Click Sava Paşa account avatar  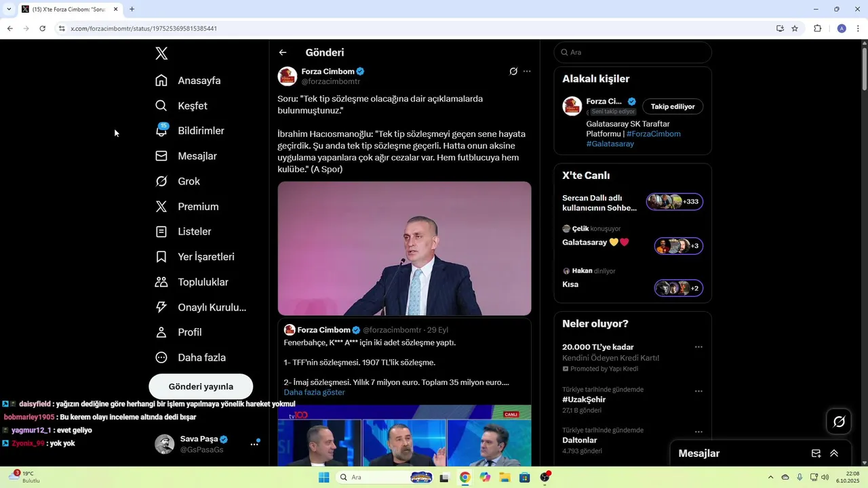[x=165, y=444]
